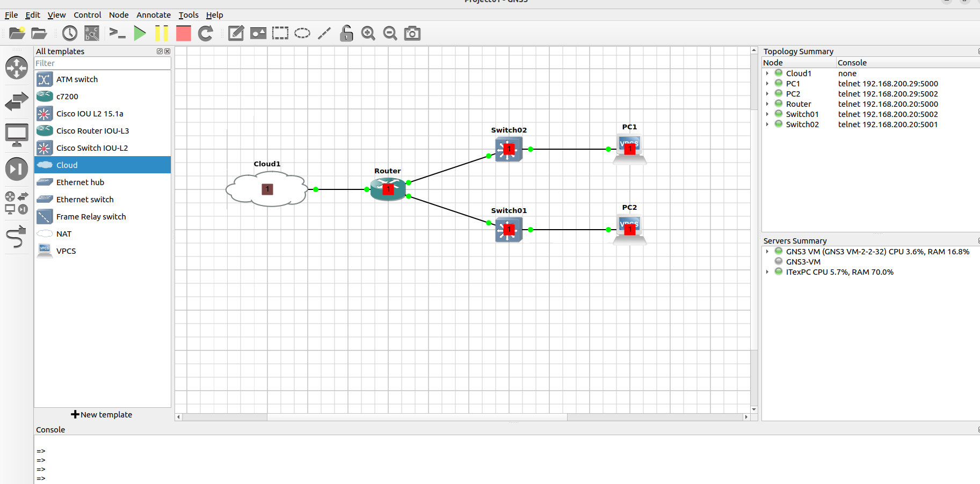
Task: Click the zoom in magnifier icon
Action: coord(368,33)
